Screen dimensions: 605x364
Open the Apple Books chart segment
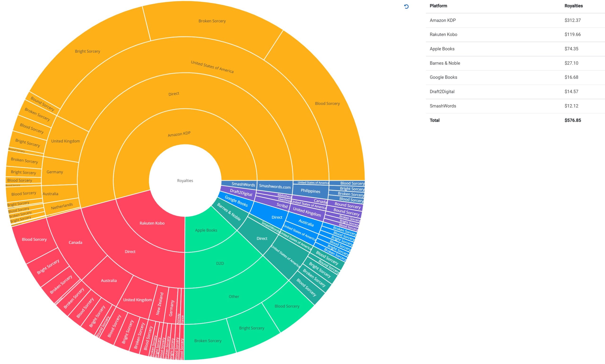[206, 230]
